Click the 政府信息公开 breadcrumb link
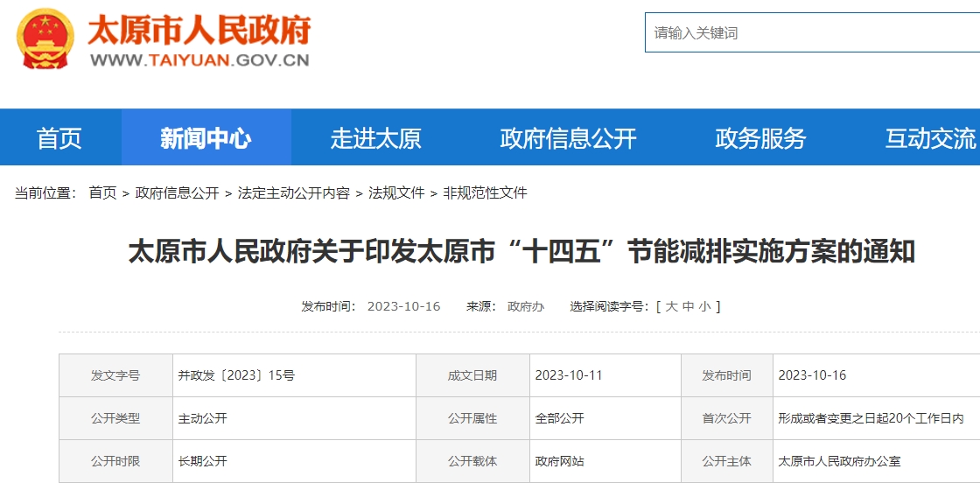The width and height of the screenshot is (980, 483). (x=177, y=192)
